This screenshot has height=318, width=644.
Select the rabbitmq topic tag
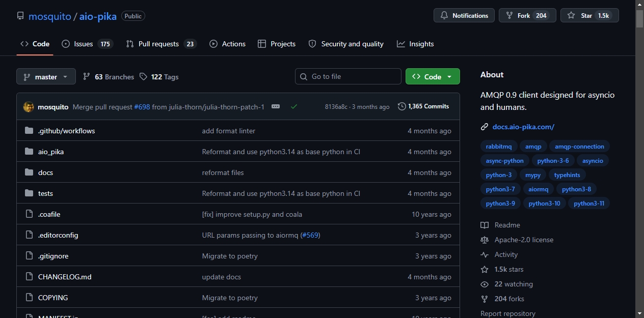[499, 147]
